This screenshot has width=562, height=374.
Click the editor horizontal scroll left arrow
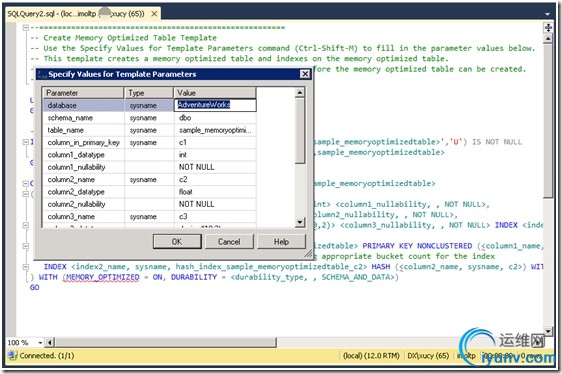pos(50,342)
